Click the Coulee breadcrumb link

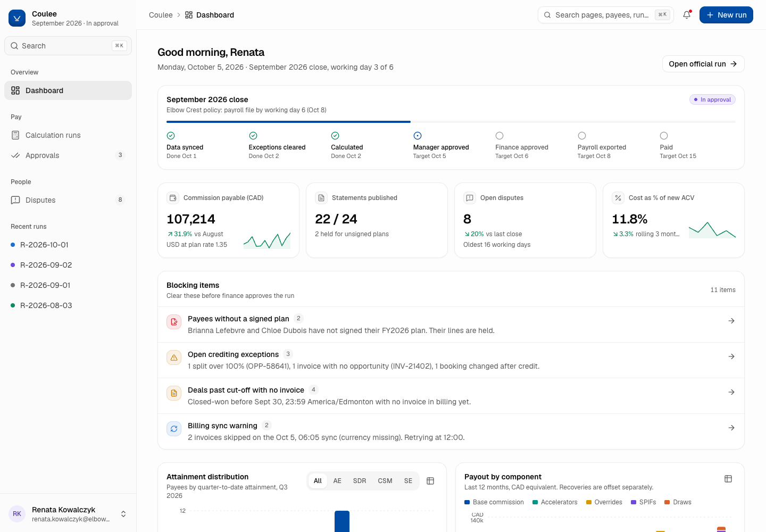(x=161, y=15)
